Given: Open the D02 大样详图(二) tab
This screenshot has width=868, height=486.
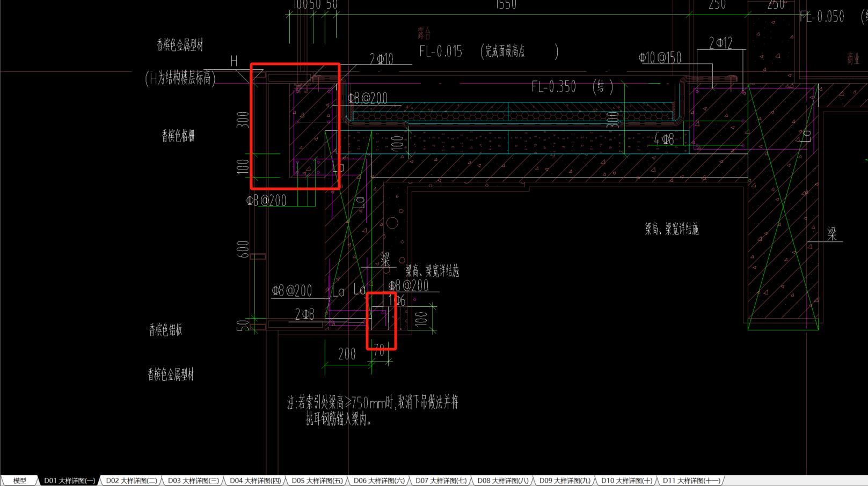Looking at the screenshot, I should [132, 481].
